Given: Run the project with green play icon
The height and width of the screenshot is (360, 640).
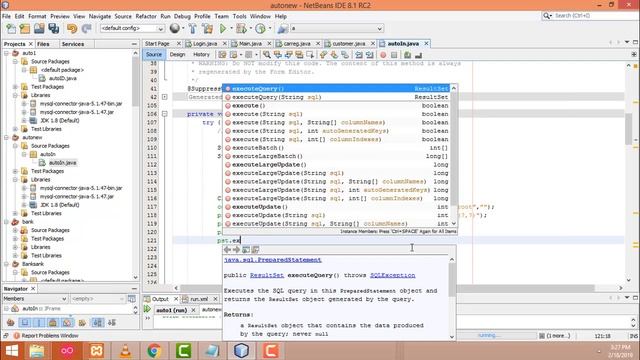Looking at the screenshot, I should (x=223, y=29).
